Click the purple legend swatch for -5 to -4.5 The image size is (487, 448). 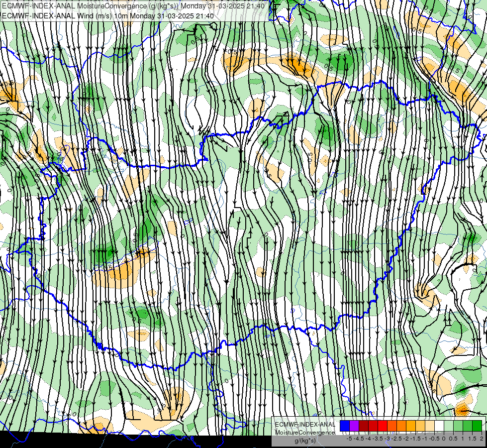click(354, 426)
